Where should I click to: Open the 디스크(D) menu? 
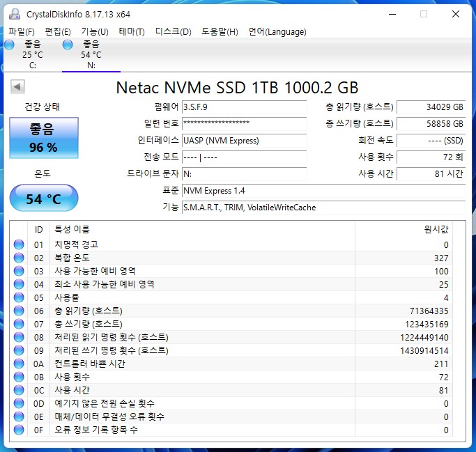[173, 31]
